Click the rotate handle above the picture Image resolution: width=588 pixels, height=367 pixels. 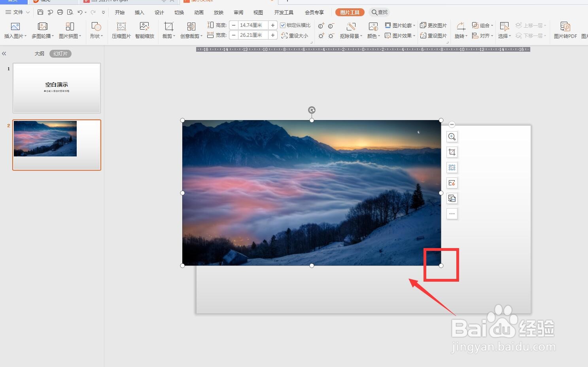pos(312,110)
